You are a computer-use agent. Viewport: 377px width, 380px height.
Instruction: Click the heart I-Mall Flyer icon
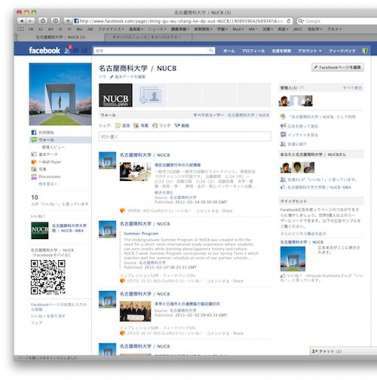coord(33,162)
